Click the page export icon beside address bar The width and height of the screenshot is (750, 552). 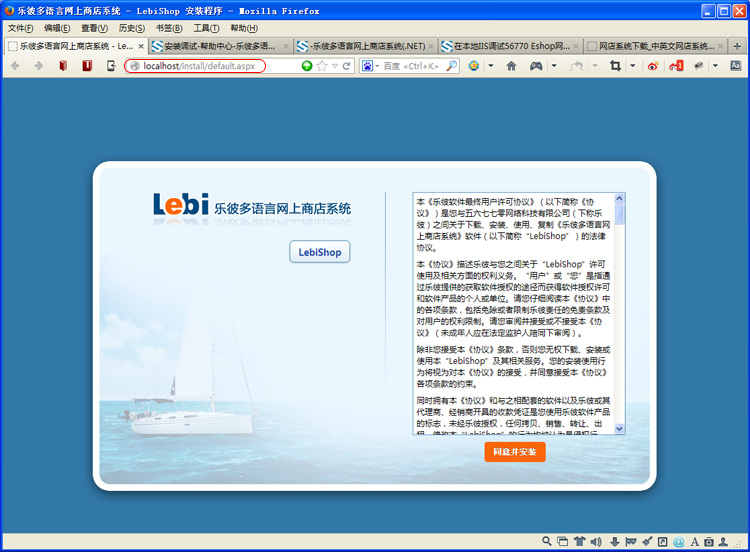click(111, 66)
